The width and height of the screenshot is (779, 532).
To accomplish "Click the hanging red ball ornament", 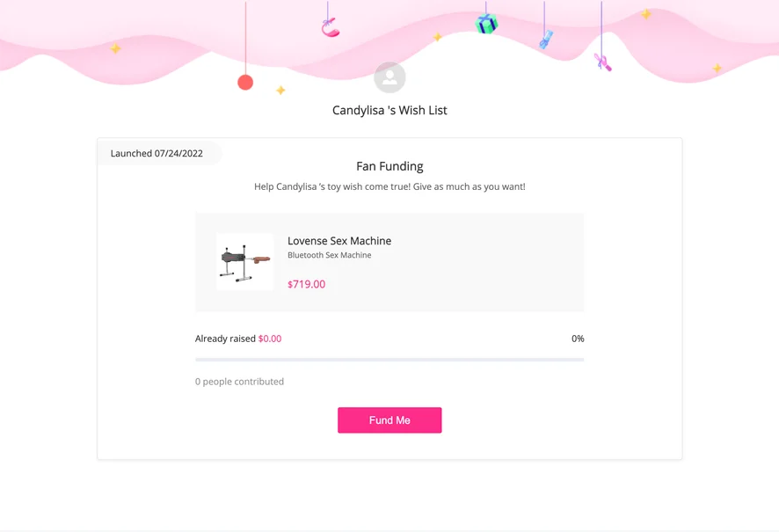I will pyautogui.click(x=245, y=82).
